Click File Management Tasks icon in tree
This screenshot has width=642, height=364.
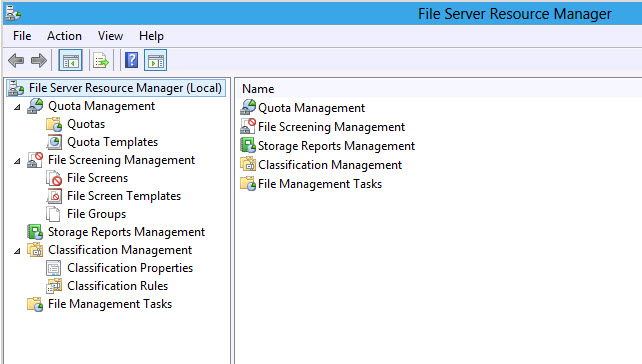(x=35, y=304)
